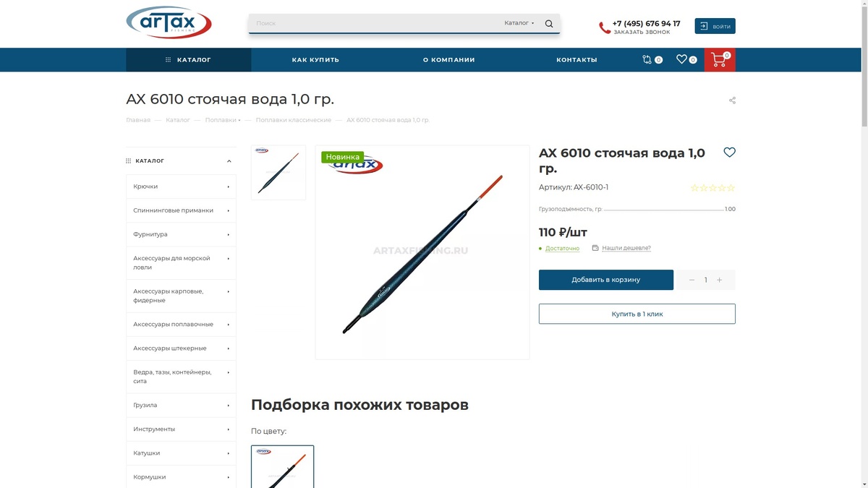Open the О КОМПАНИИ menu item
This screenshot has height=488, width=868.
click(449, 60)
